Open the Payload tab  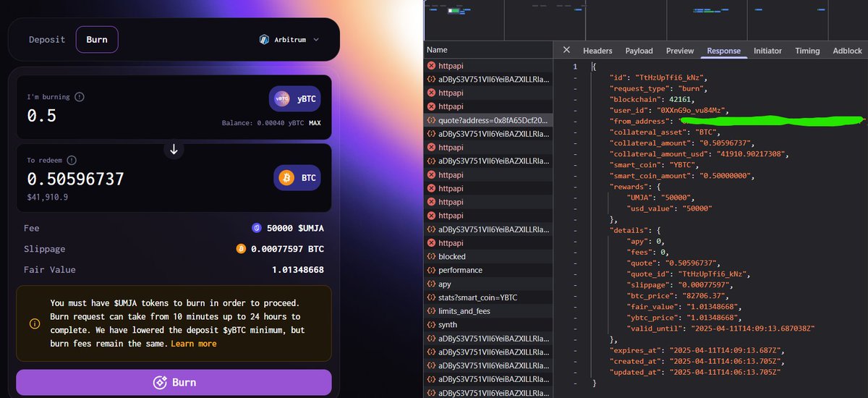[639, 51]
